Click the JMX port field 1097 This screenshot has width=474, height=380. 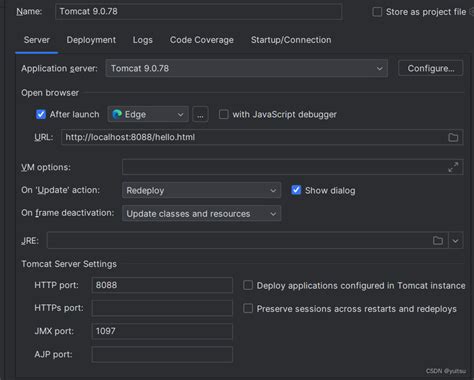pyautogui.click(x=162, y=331)
